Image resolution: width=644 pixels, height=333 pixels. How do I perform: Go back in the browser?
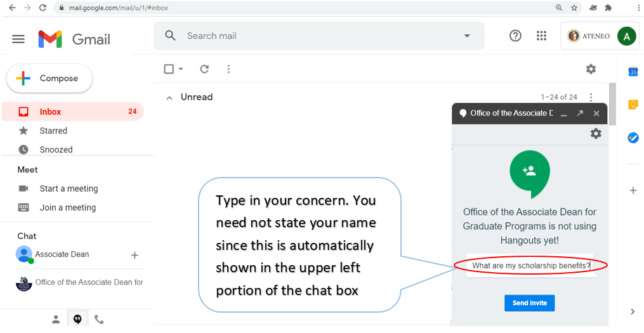click(12, 8)
